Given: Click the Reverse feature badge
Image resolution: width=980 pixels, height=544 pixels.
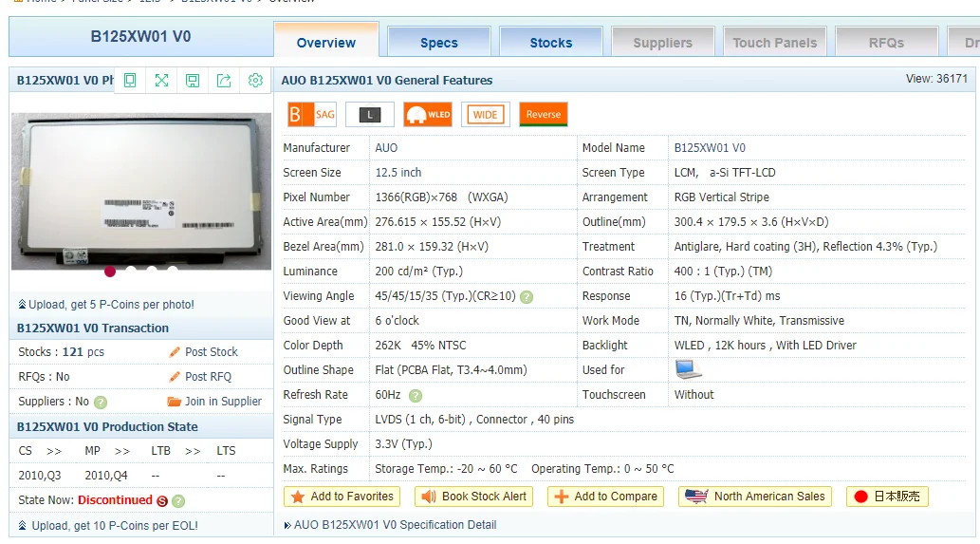Looking at the screenshot, I should pyautogui.click(x=543, y=115).
